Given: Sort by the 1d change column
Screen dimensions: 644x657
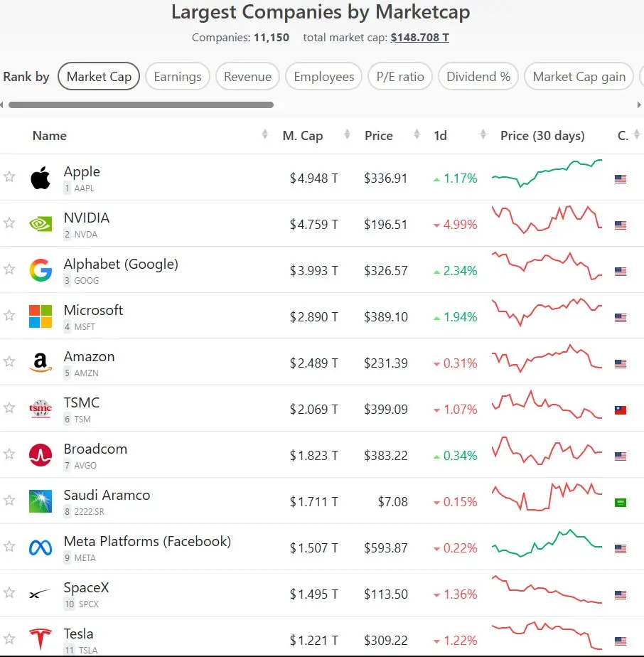Looking at the screenshot, I should click(x=483, y=134).
